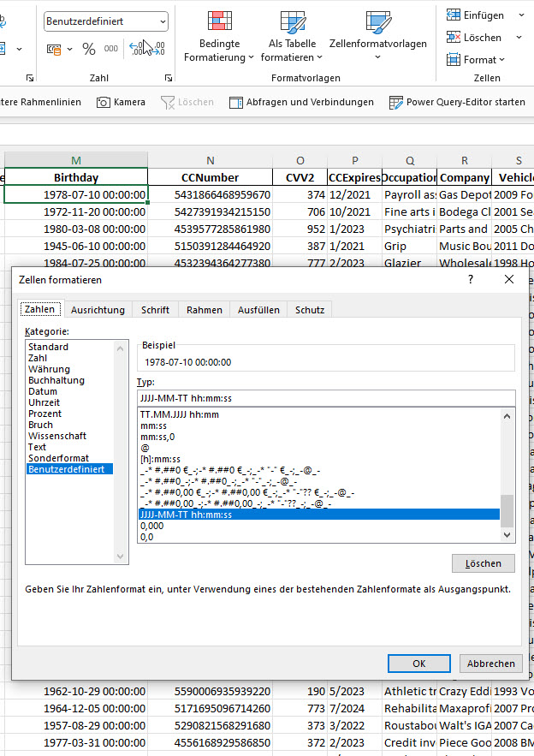Image resolution: width=534 pixels, height=756 pixels.
Task: Click the percent style icon
Action: (89, 49)
